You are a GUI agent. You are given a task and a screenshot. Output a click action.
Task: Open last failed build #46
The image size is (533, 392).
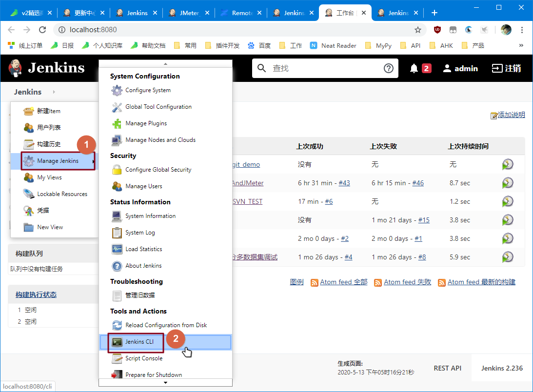pos(418,183)
